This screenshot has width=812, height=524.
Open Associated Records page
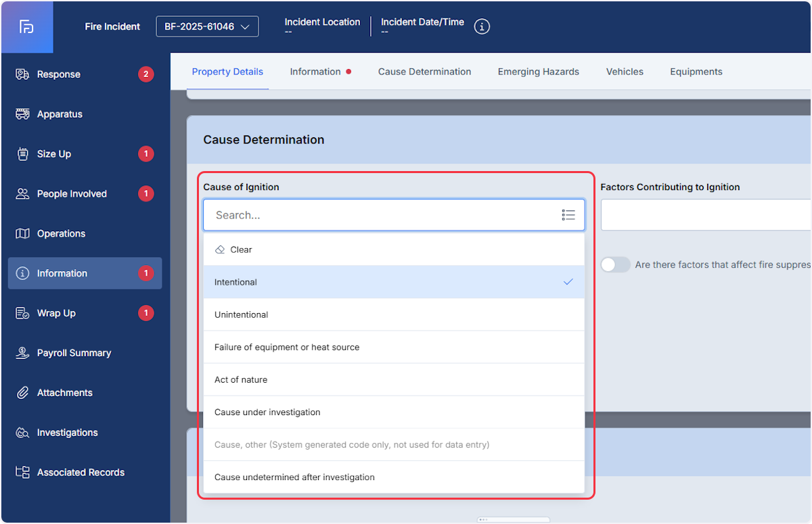[85, 473]
